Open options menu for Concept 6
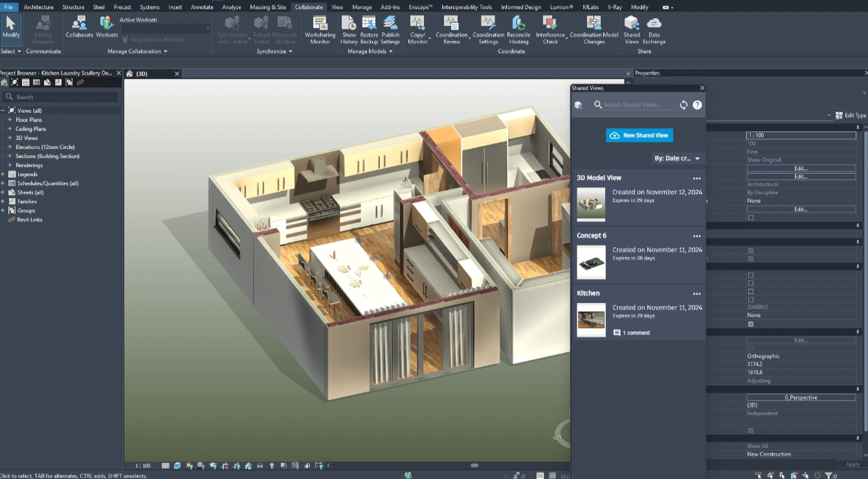868x479 pixels. tap(696, 236)
